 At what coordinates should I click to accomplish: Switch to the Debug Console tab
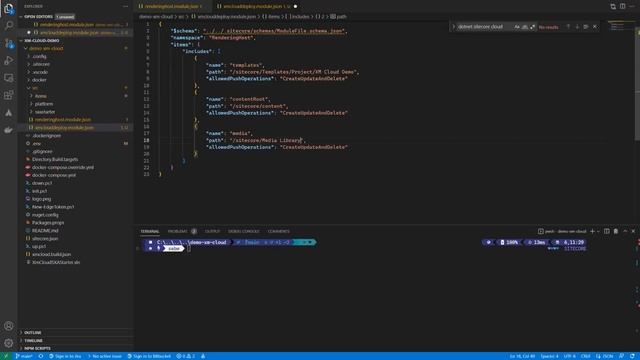click(244, 231)
